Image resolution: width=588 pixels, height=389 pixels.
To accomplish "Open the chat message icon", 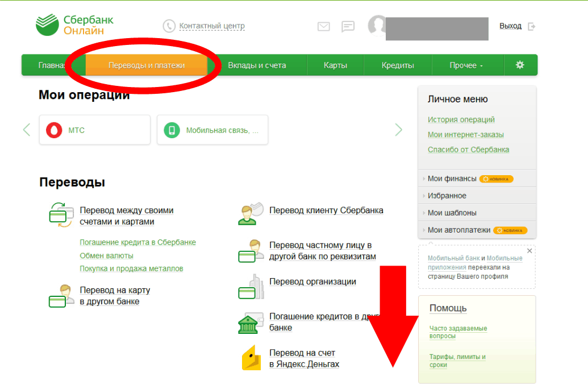I will [x=348, y=26].
